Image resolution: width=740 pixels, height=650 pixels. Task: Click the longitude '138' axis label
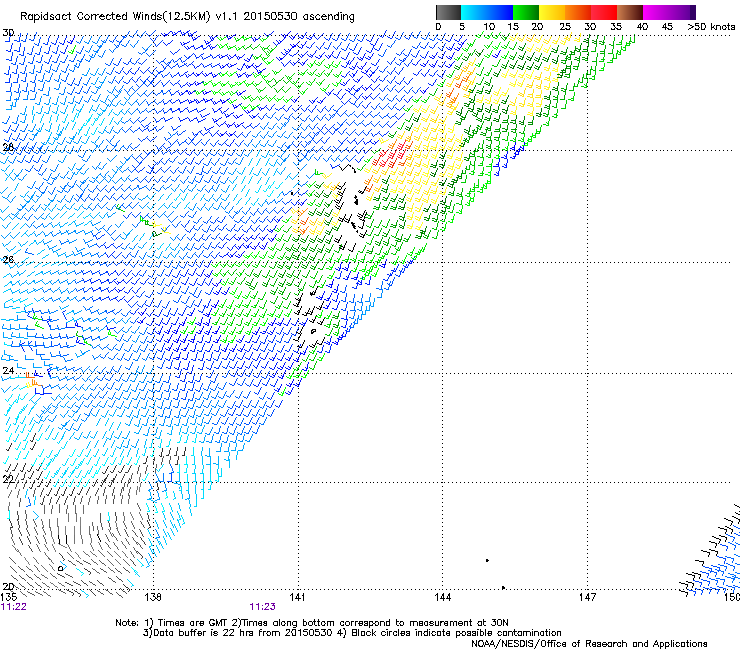coord(153,597)
